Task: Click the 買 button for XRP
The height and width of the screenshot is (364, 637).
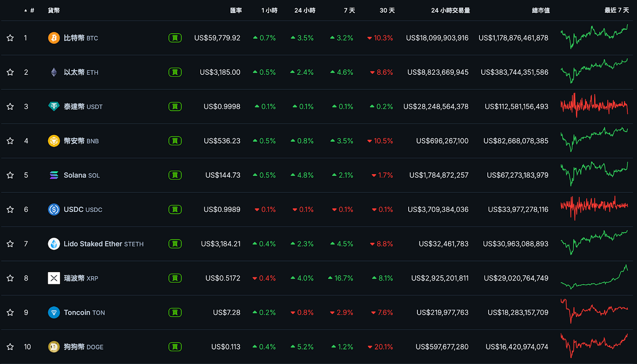Action: [175, 278]
